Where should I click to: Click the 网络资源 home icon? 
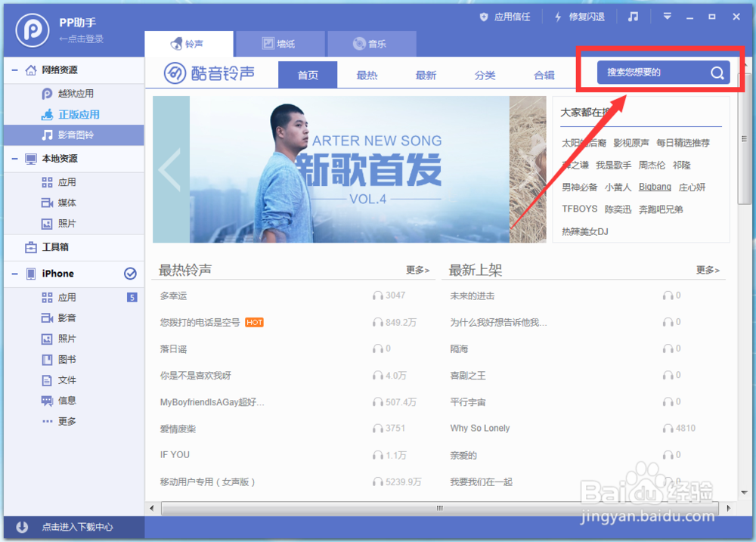click(x=31, y=70)
